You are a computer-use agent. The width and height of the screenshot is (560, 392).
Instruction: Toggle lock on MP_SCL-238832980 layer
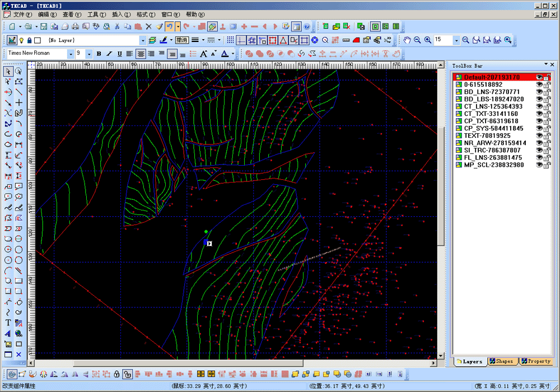tap(547, 165)
